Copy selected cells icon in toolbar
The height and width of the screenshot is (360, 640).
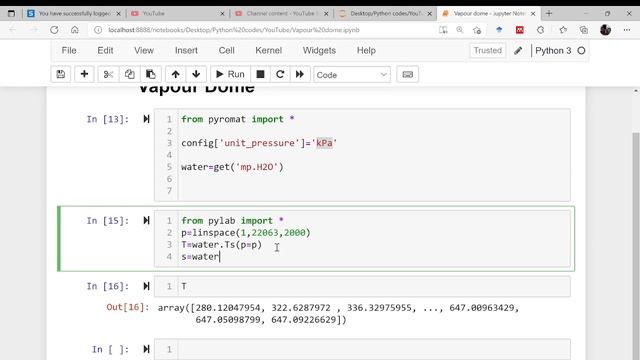(x=129, y=74)
